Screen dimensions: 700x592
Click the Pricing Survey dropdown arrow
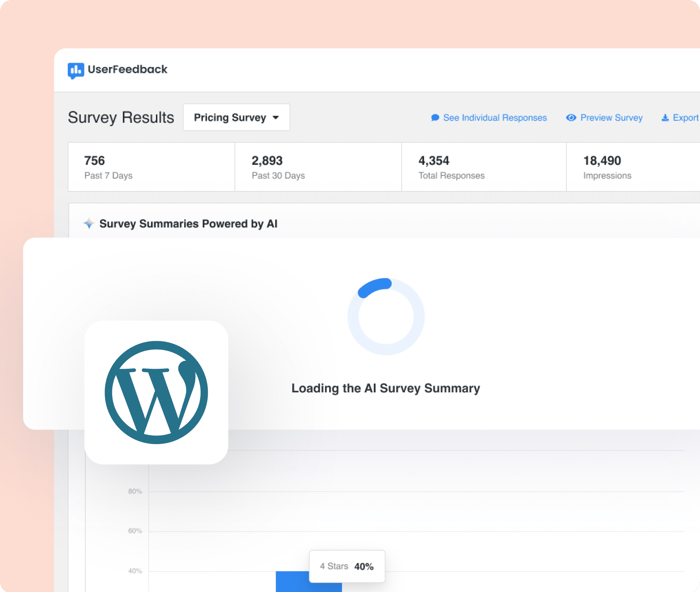[x=276, y=118]
